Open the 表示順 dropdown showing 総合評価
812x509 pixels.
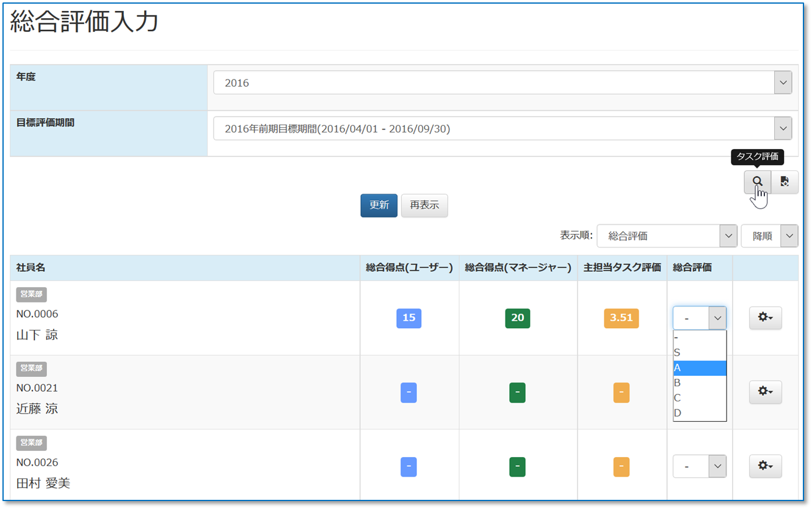click(x=667, y=236)
